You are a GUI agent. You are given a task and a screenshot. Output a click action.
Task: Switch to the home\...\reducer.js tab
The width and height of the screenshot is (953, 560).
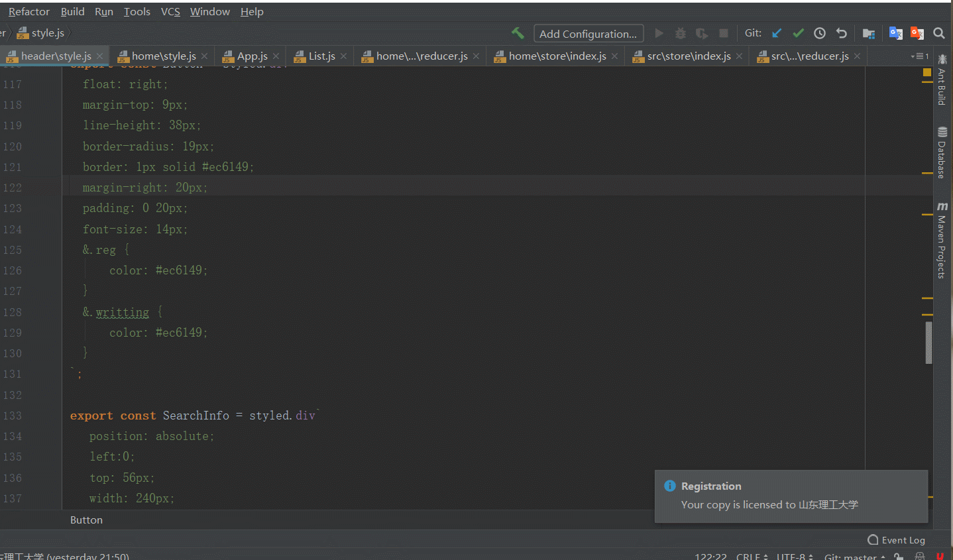[421, 56]
